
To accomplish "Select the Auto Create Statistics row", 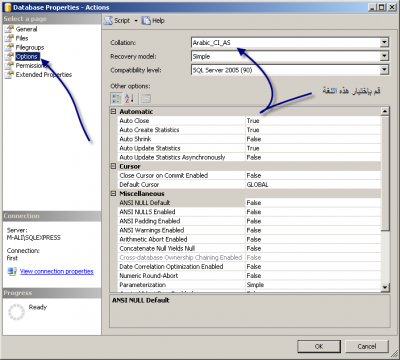I will [x=249, y=130].
